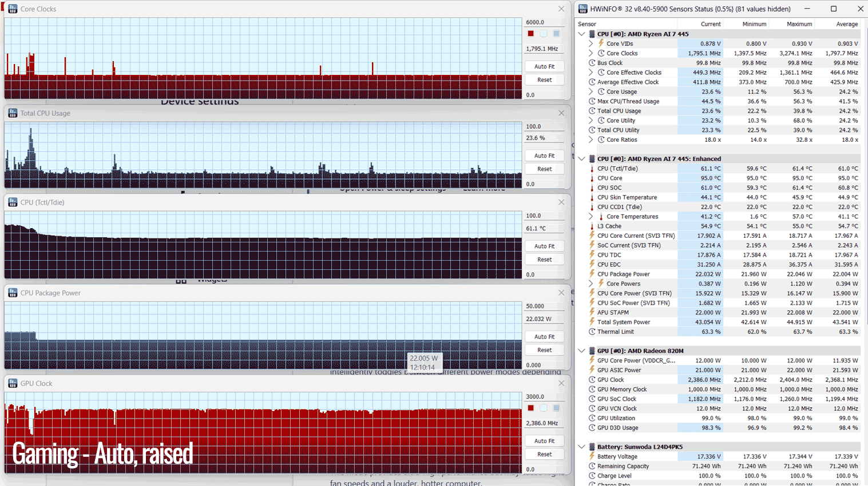Click the red color swatch in Core Clocks graph
This screenshot has height=486, width=868.
[x=531, y=34]
